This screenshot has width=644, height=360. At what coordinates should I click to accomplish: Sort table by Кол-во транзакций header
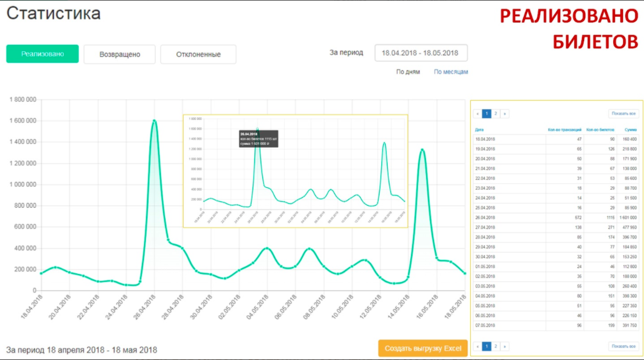point(564,130)
